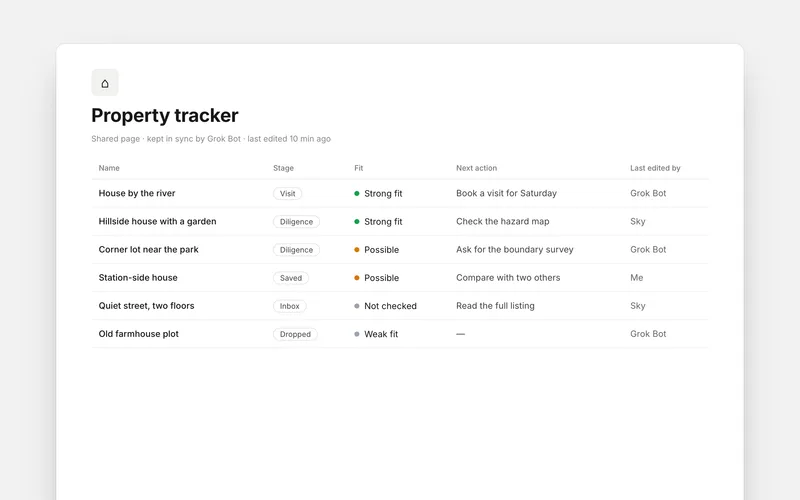Click Grok Bot editor in Old farmhouse row
This screenshot has width=800, height=500.
click(x=648, y=334)
